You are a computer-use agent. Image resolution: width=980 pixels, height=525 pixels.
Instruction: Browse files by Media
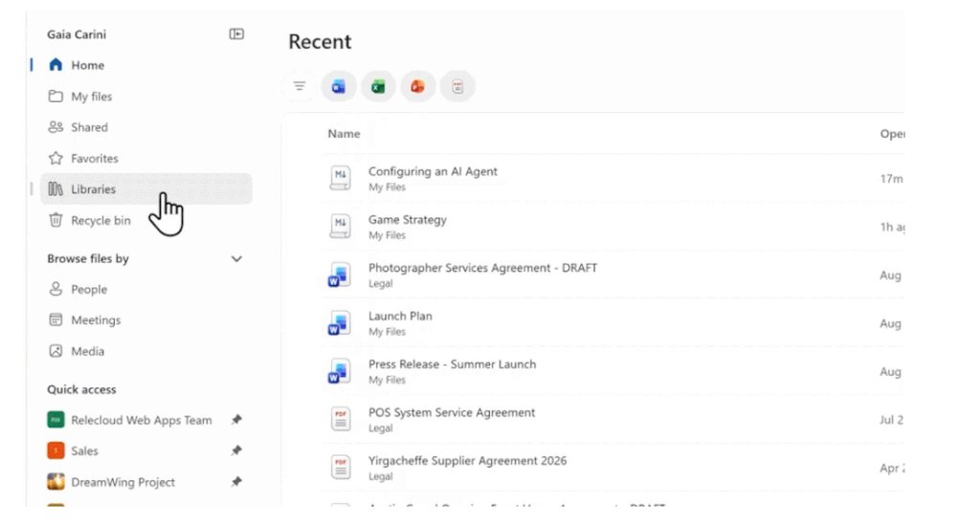point(146,352)
